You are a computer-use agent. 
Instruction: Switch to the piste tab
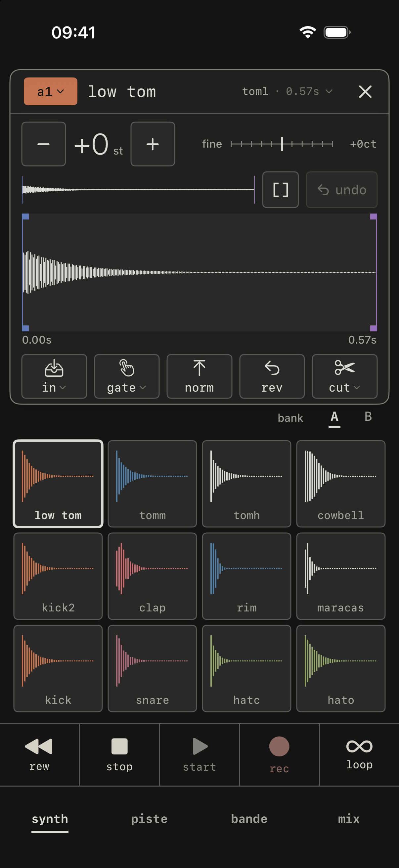[149, 819]
